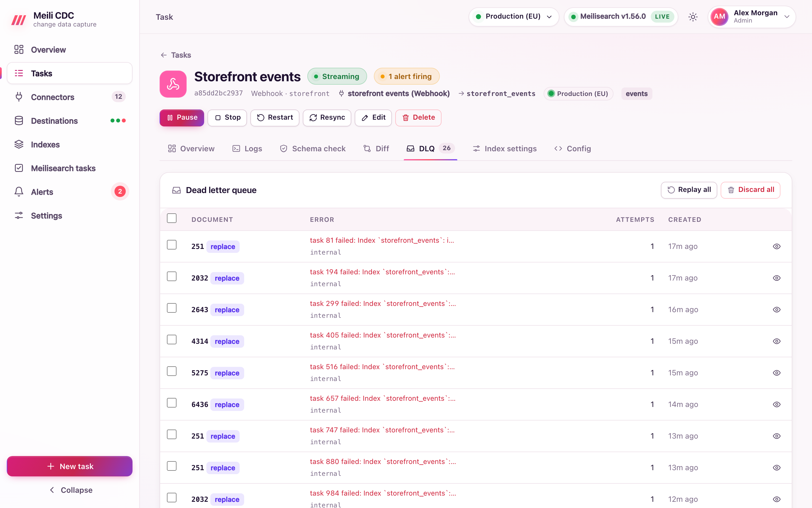This screenshot has width=812, height=508.
Task: Open Alerts bell in sidebar
Action: point(69,192)
